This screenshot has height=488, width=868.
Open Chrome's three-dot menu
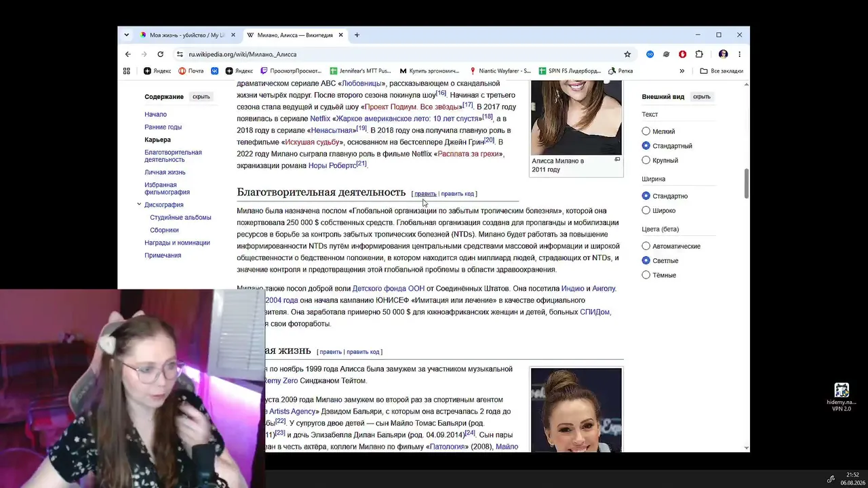[x=739, y=54]
